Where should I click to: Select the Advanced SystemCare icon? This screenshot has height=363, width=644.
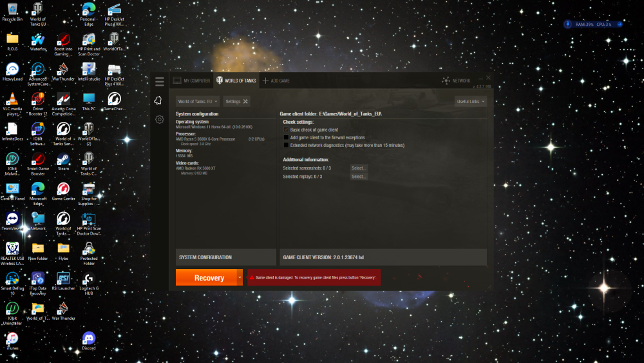pyautogui.click(x=38, y=74)
